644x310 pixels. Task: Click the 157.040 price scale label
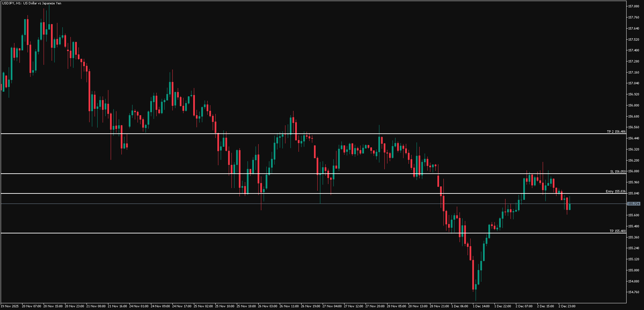[x=634, y=83]
